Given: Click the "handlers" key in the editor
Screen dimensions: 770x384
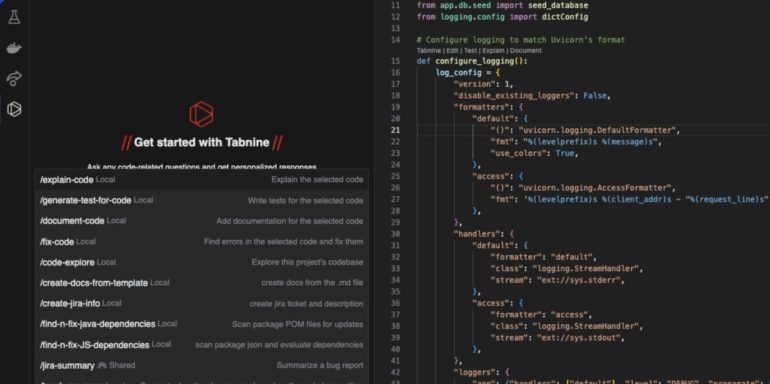Looking at the screenshot, I should [477, 234].
